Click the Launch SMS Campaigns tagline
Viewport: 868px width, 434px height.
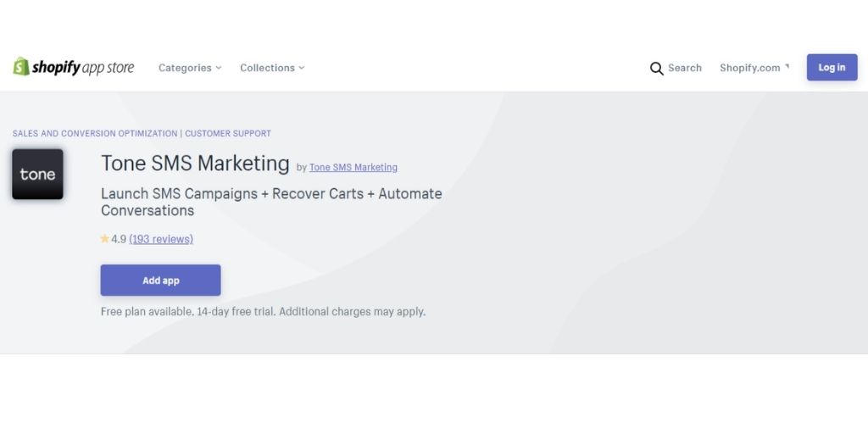[x=271, y=202]
